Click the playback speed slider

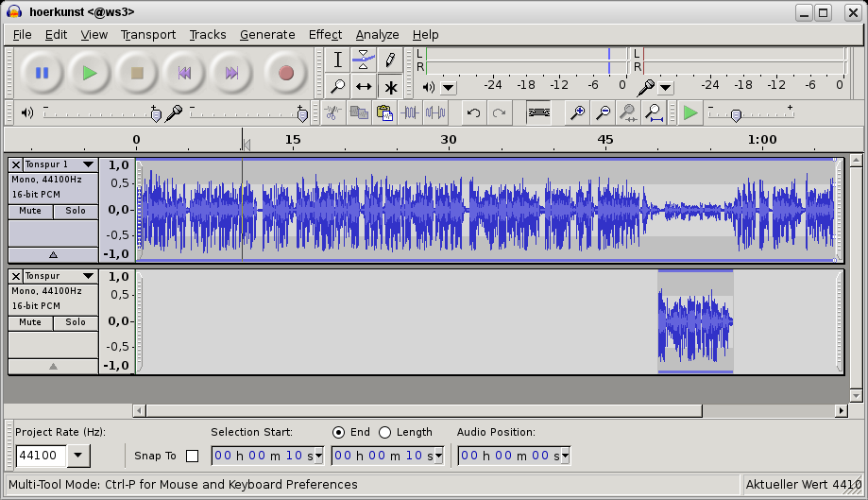coord(751,113)
